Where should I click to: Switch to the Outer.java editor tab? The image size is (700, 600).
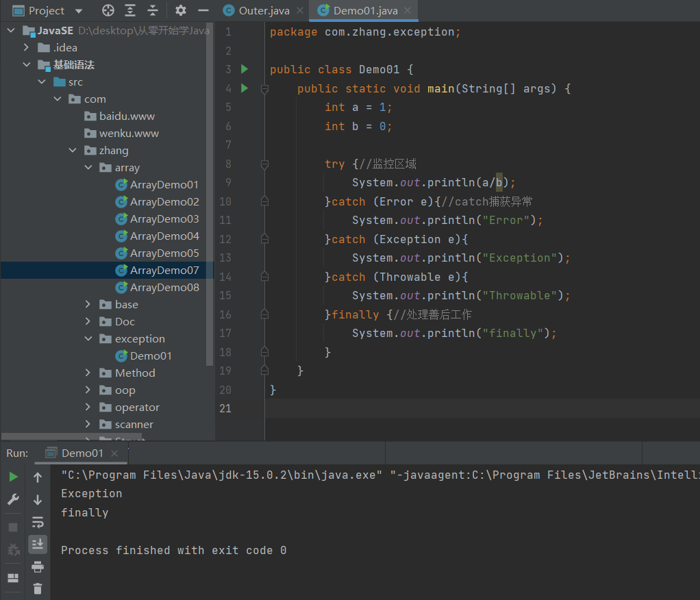(x=264, y=11)
